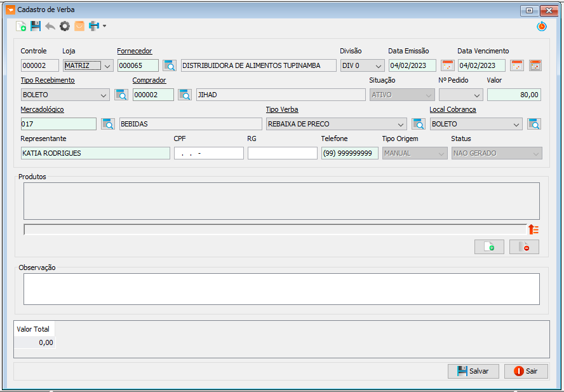Click the remove product button with red minus
The image size is (564, 392).
click(524, 247)
